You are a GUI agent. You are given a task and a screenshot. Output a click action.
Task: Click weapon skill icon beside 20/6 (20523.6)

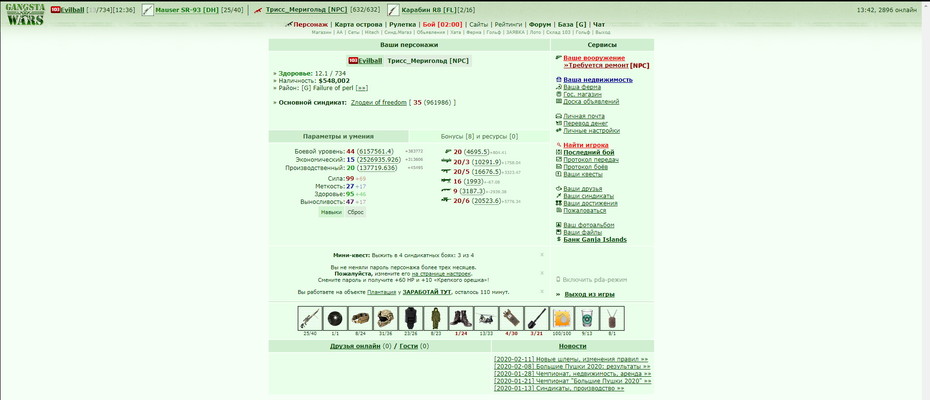(x=447, y=200)
